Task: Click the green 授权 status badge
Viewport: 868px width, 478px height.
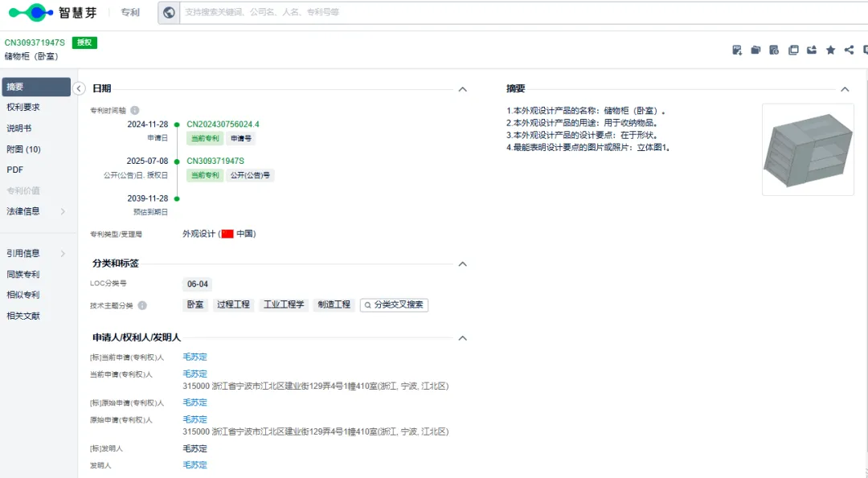Action: click(x=84, y=43)
